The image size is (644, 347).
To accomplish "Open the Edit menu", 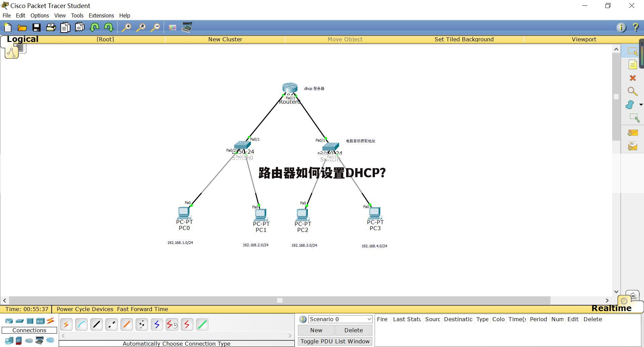I will (20, 15).
